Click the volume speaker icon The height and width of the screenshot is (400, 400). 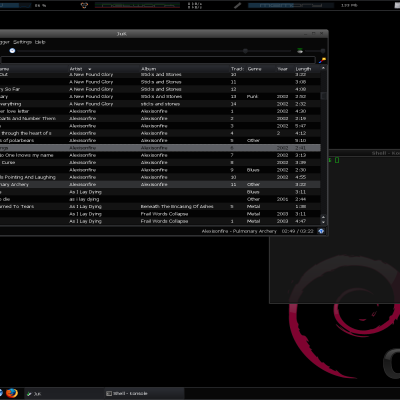(300, 51)
